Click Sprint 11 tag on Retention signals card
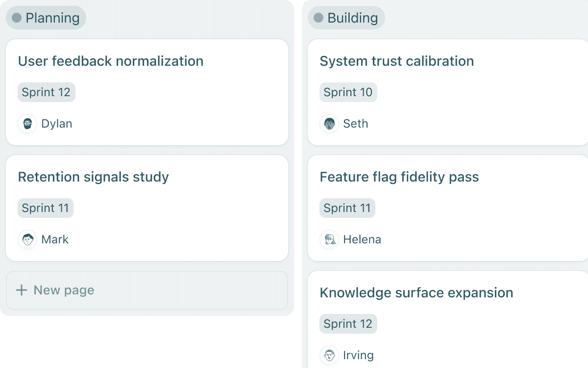This screenshot has width=588, height=368. [x=46, y=208]
